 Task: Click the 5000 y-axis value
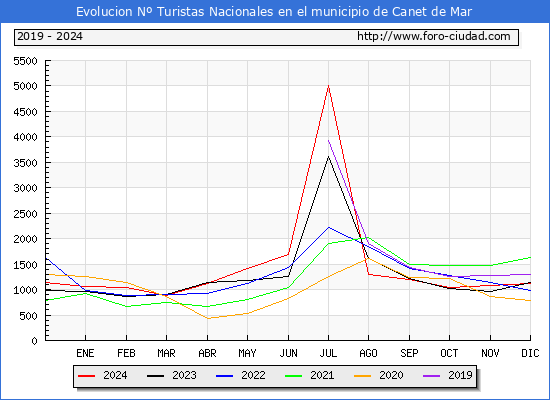25,86
